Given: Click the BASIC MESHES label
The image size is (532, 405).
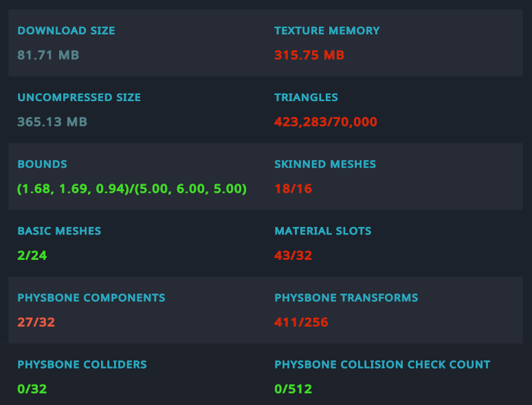Looking at the screenshot, I should [59, 231].
